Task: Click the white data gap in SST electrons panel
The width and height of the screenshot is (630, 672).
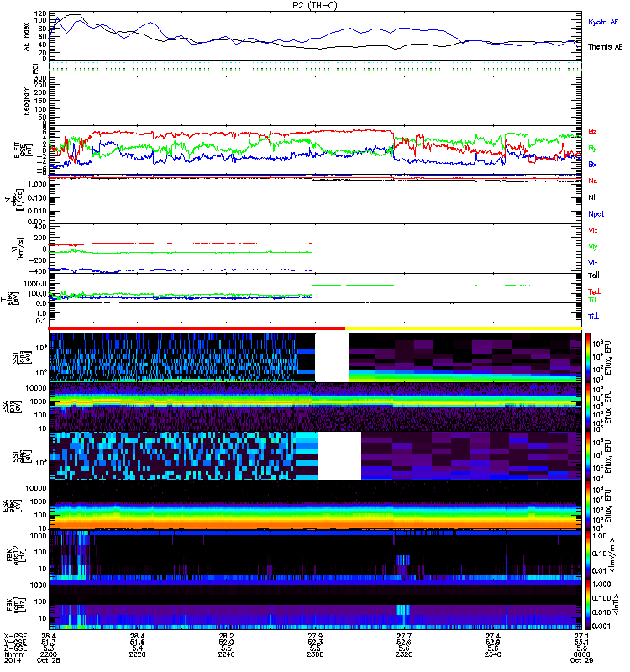Action: 340,456
